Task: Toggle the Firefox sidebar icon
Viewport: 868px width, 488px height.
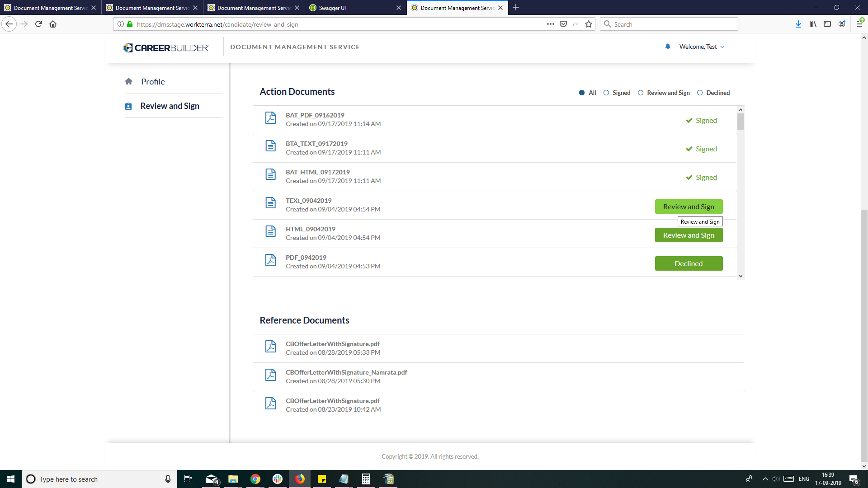Action: click(827, 24)
